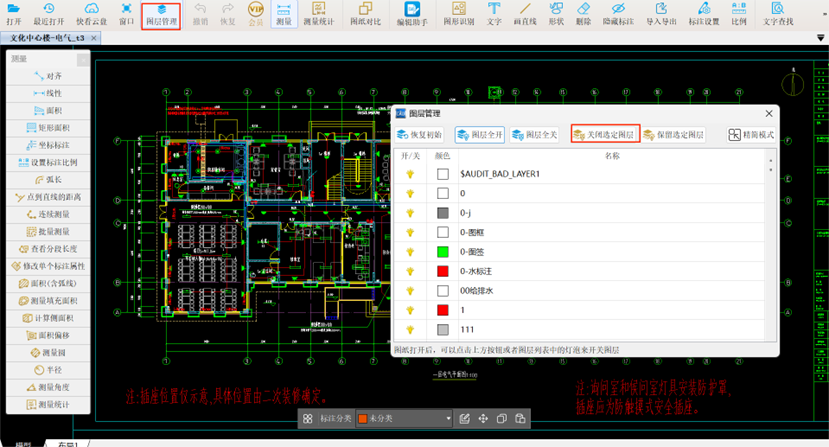Image resolution: width=829 pixels, height=447 pixels.
Task: Select 弧长 arc length tool
Action: point(48,180)
